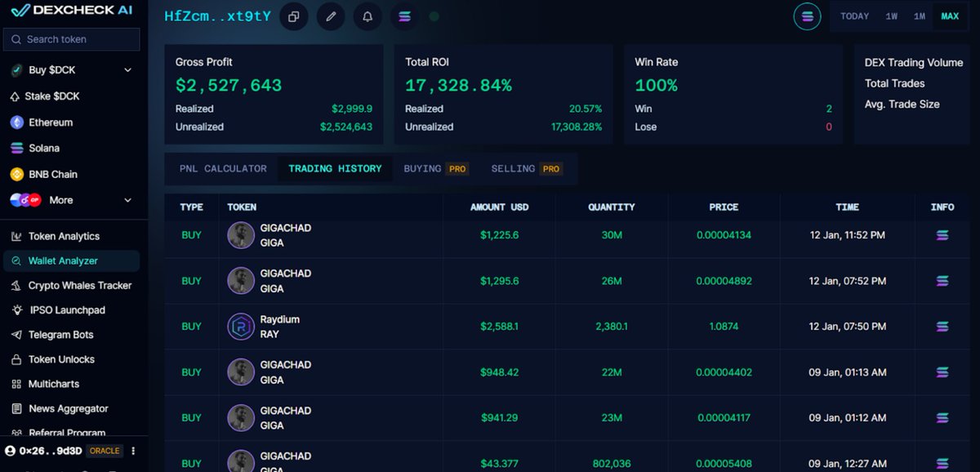Screen dimensions: 980x472
Task: Set time range to MAX
Action: tap(950, 16)
